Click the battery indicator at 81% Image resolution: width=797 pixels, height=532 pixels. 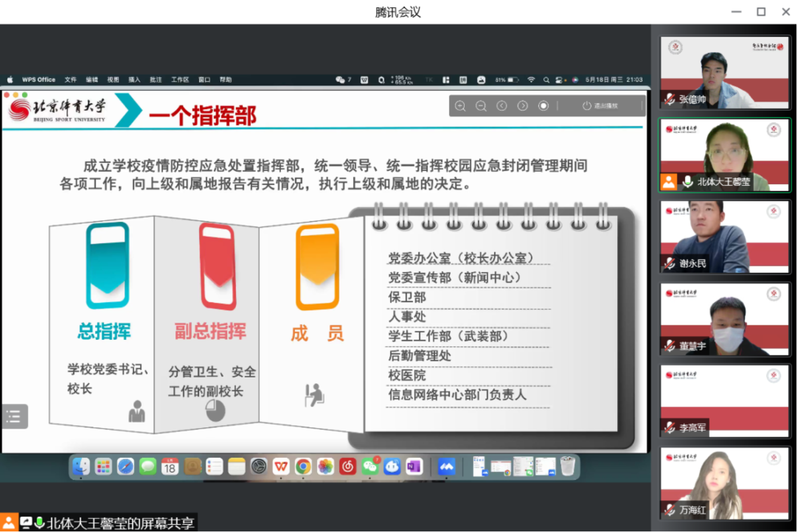[507, 80]
